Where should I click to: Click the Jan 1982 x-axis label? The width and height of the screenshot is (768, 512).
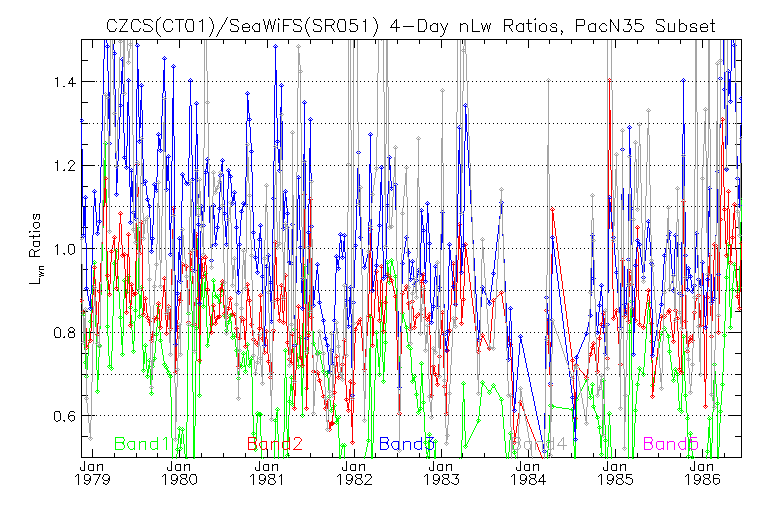pyautogui.click(x=354, y=473)
